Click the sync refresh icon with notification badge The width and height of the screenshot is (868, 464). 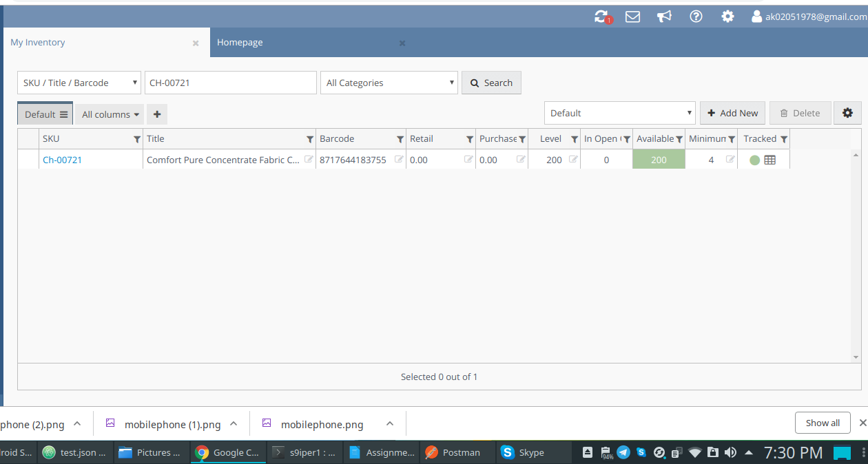point(602,17)
